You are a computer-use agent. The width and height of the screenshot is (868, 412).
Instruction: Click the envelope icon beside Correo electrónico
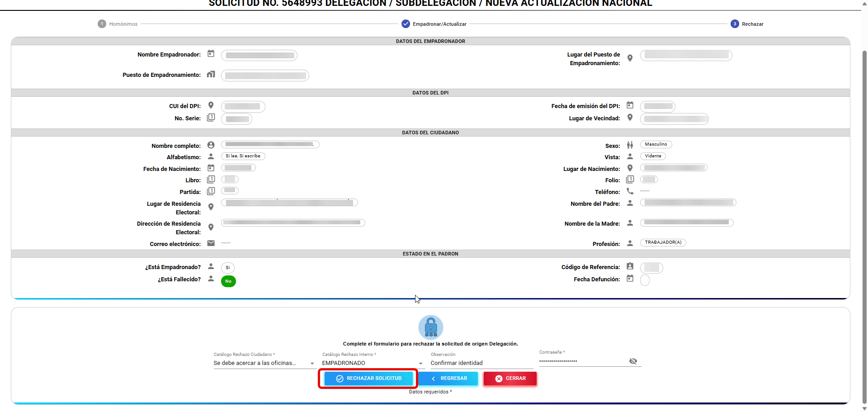coord(211,243)
